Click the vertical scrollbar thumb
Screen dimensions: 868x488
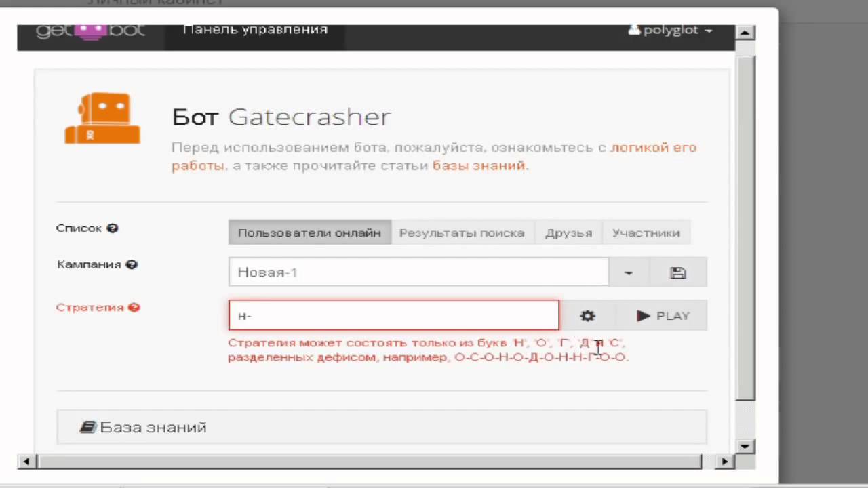[x=745, y=228]
